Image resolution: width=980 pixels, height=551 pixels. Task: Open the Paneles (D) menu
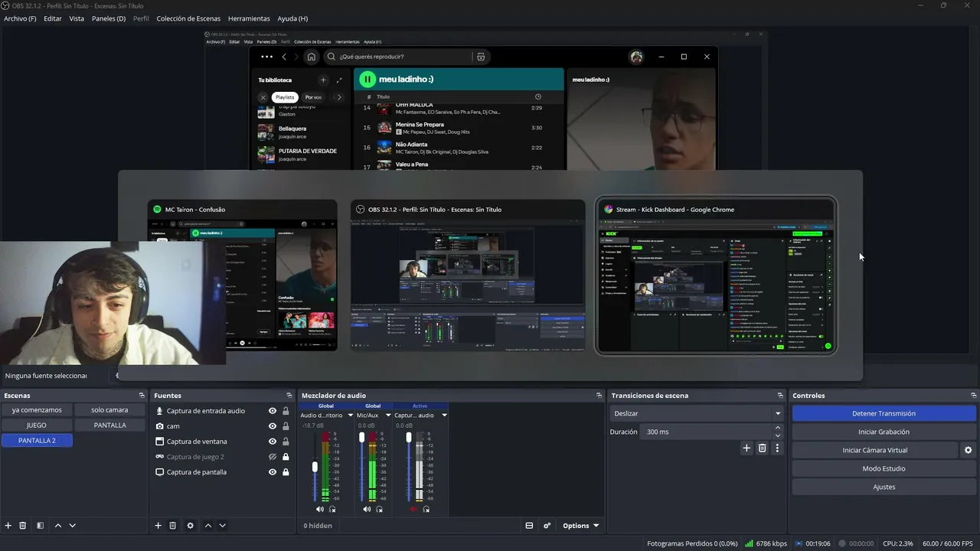pyautogui.click(x=109, y=18)
